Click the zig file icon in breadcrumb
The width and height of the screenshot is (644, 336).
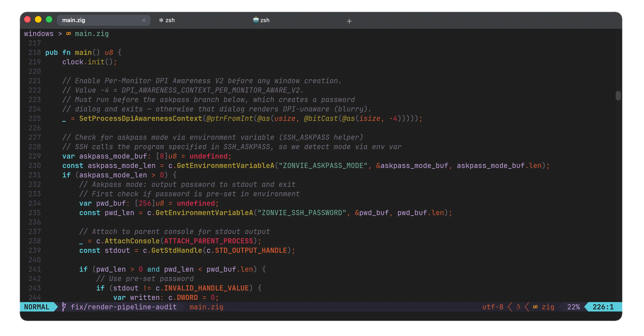(x=69, y=34)
